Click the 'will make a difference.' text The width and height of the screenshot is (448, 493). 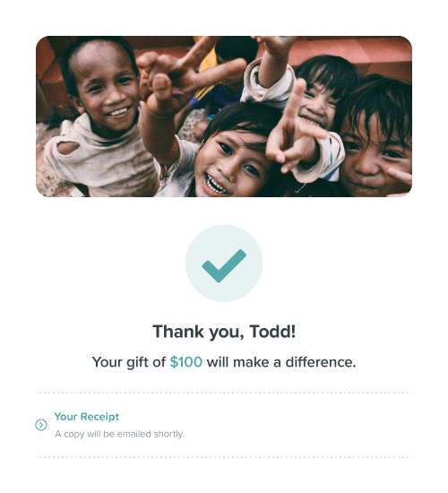click(281, 362)
